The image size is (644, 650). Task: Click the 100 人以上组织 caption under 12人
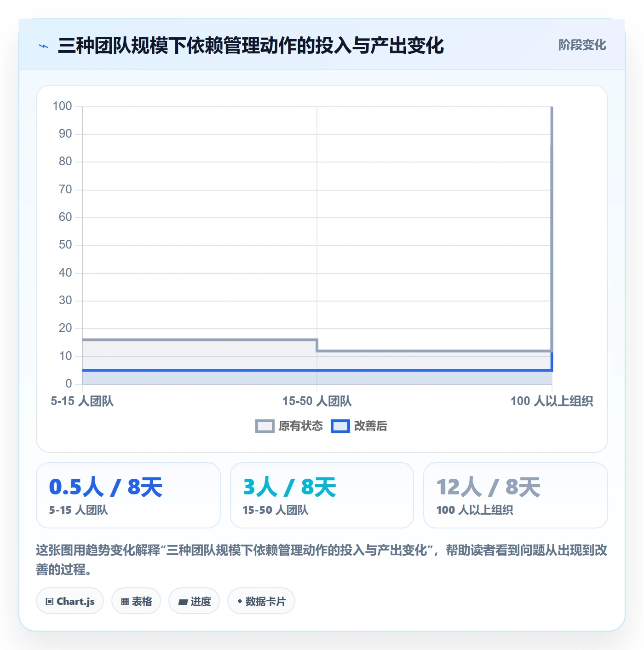click(x=475, y=510)
